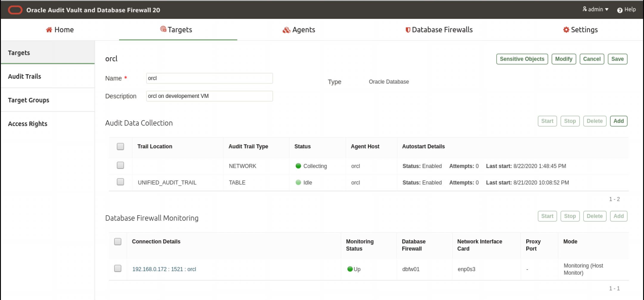Open Access Rights in the sidebar
The image size is (644, 300).
(x=28, y=124)
